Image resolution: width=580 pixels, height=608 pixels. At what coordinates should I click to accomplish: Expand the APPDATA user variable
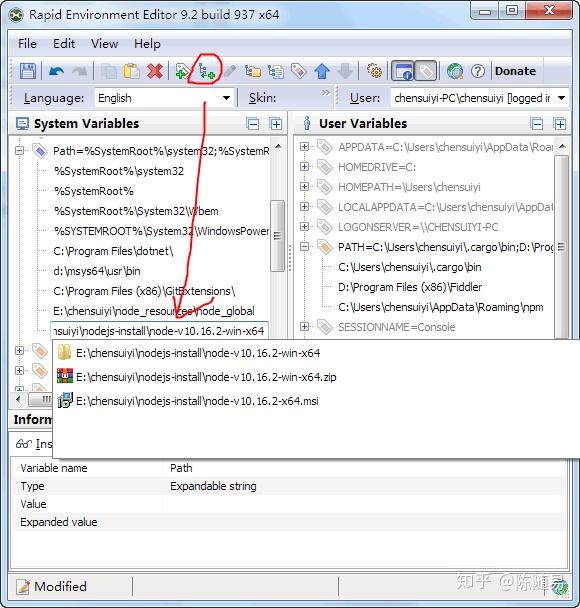[304, 147]
